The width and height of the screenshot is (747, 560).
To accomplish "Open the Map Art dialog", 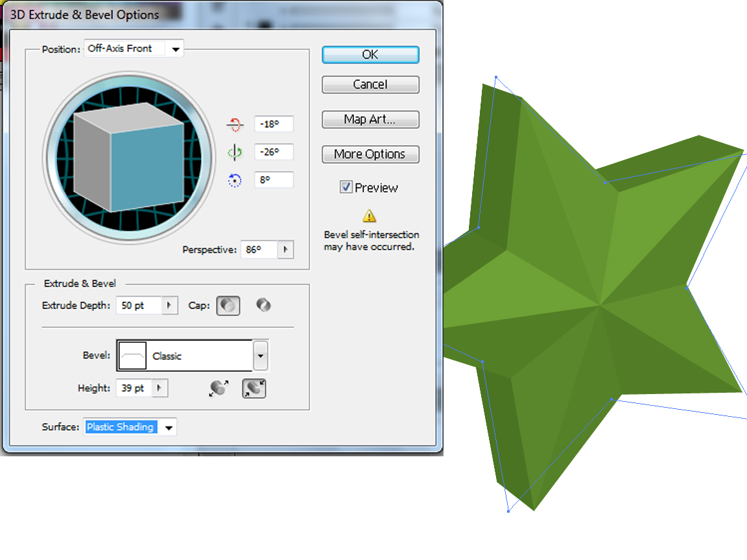I will [370, 119].
